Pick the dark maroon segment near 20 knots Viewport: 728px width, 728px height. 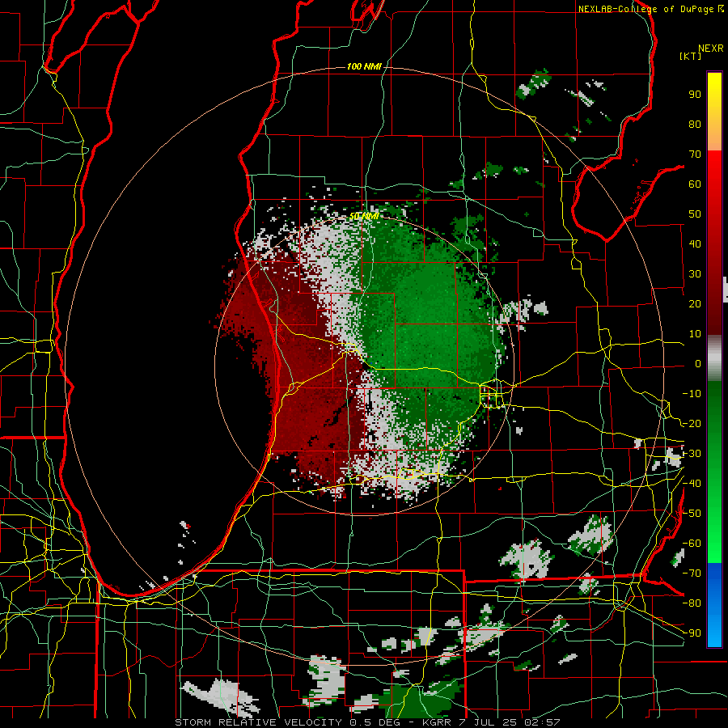[x=714, y=304]
